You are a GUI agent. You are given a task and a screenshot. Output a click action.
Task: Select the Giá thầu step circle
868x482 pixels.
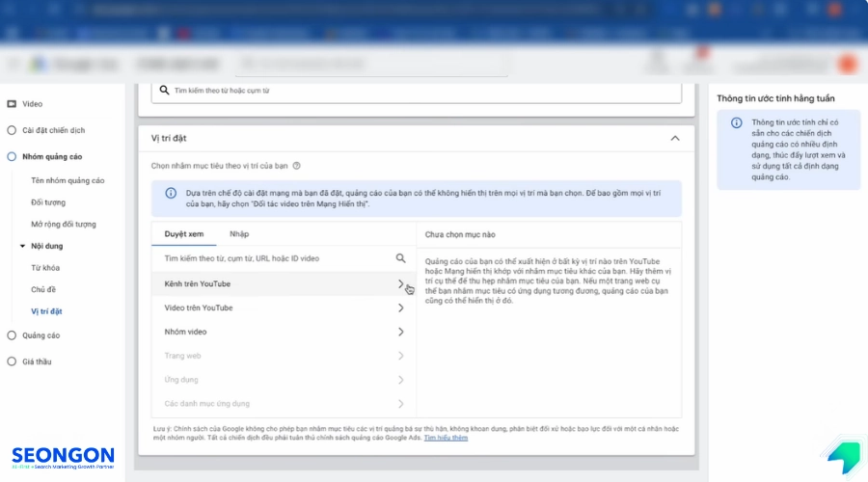tap(12, 361)
